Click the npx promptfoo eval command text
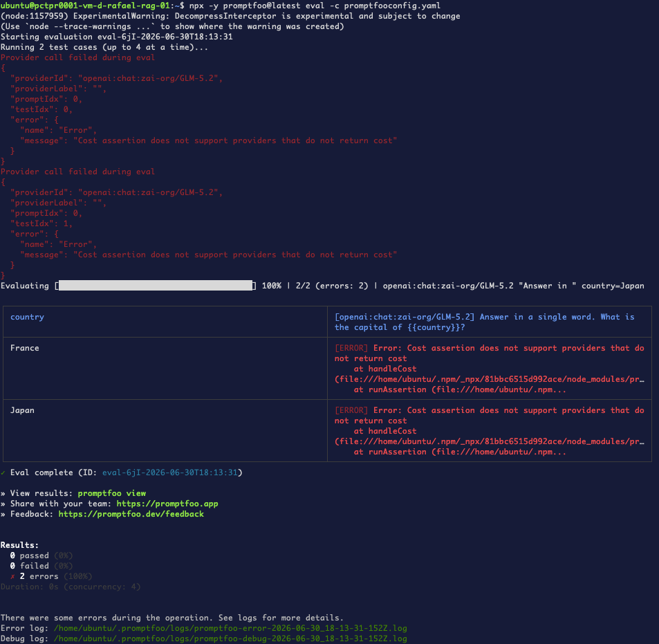Viewport: 659px width, 644px height. [315, 6]
